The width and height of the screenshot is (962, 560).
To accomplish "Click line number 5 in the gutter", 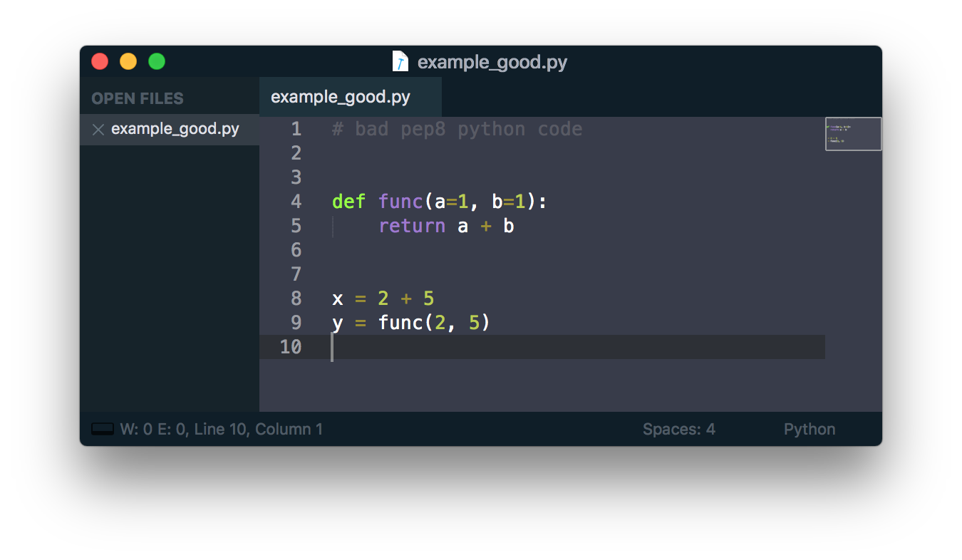I will tap(296, 226).
